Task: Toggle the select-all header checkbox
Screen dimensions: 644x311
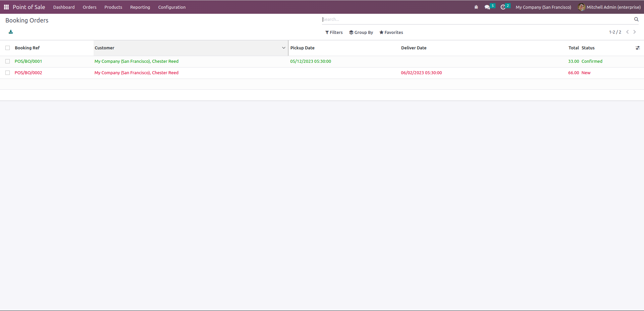Action: click(x=8, y=48)
